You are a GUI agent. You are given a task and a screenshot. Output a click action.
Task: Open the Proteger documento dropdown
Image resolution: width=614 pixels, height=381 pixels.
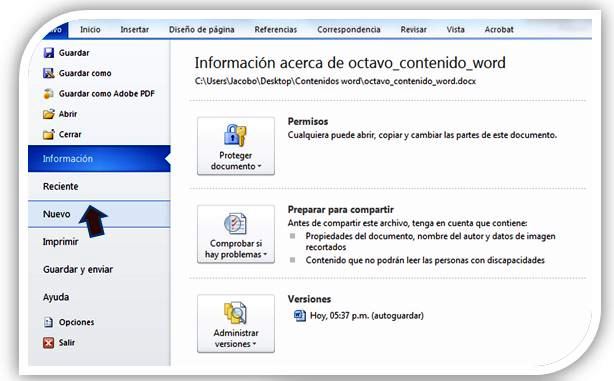click(236, 146)
